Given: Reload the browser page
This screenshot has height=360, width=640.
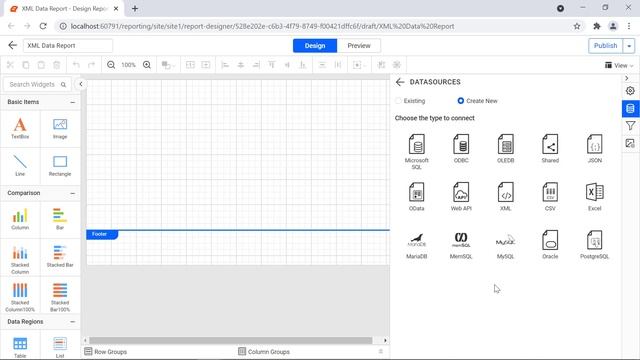Looking at the screenshot, I should pos(43,26).
